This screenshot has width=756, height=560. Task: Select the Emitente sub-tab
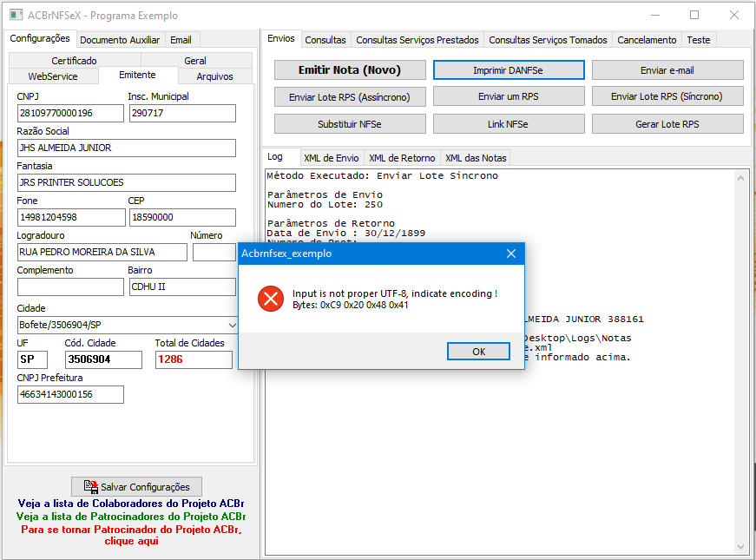137,75
